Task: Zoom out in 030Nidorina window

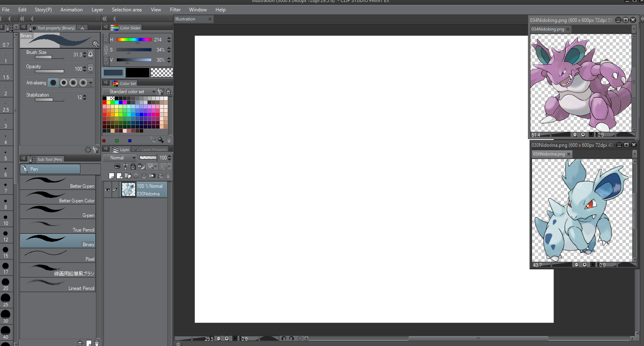Action: tap(577, 264)
